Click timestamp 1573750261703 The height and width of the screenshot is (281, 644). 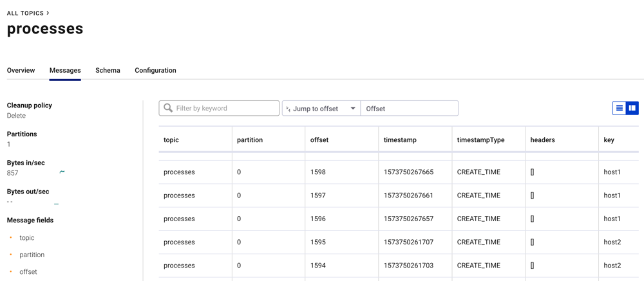[x=408, y=266]
